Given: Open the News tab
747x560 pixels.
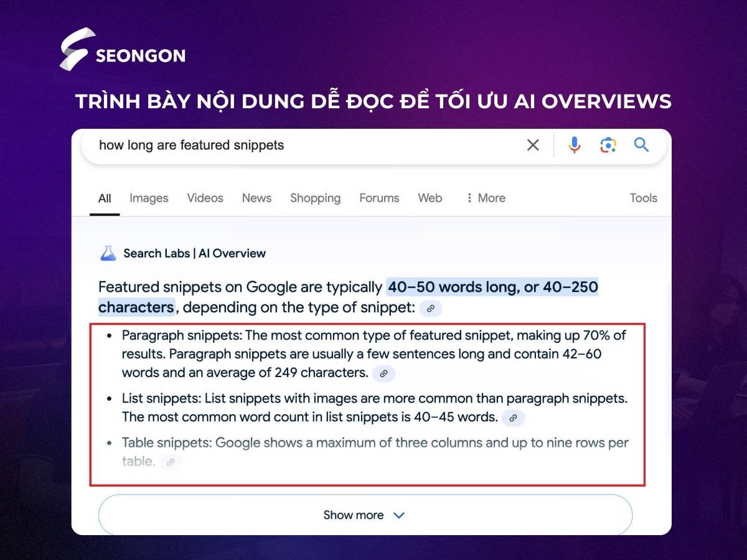Looking at the screenshot, I should click(256, 198).
